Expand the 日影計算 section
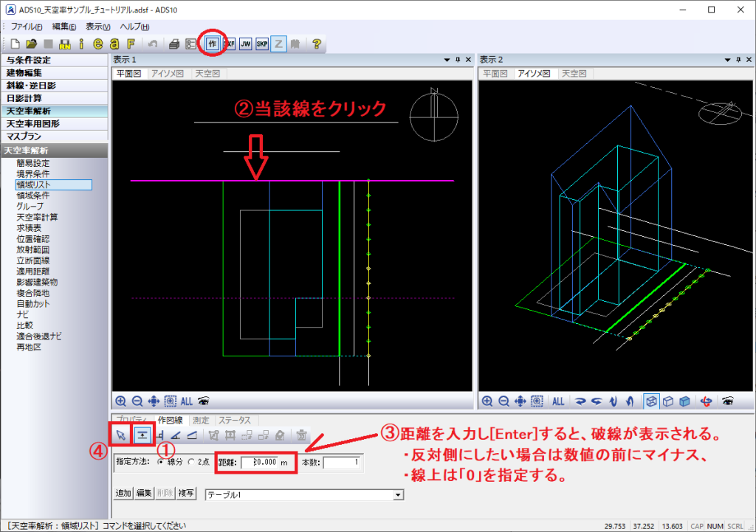 54,98
